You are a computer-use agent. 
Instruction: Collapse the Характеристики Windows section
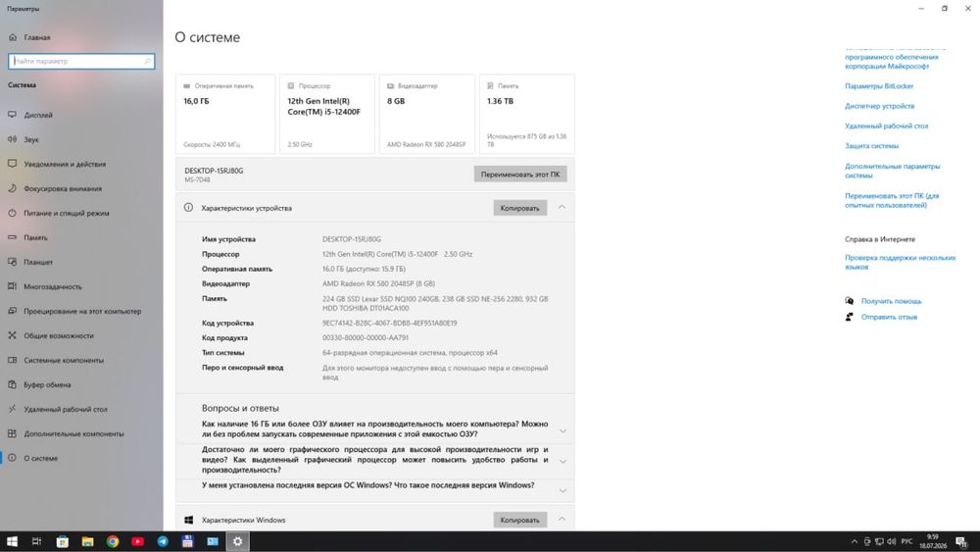click(x=562, y=520)
